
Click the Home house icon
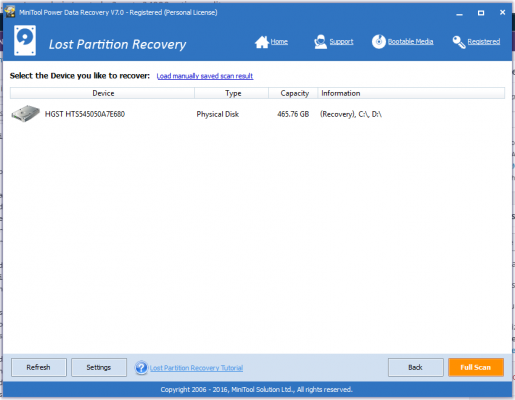[262, 42]
